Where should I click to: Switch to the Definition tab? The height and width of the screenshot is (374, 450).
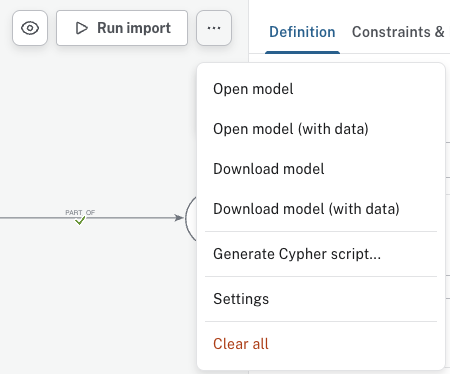pyautogui.click(x=302, y=32)
